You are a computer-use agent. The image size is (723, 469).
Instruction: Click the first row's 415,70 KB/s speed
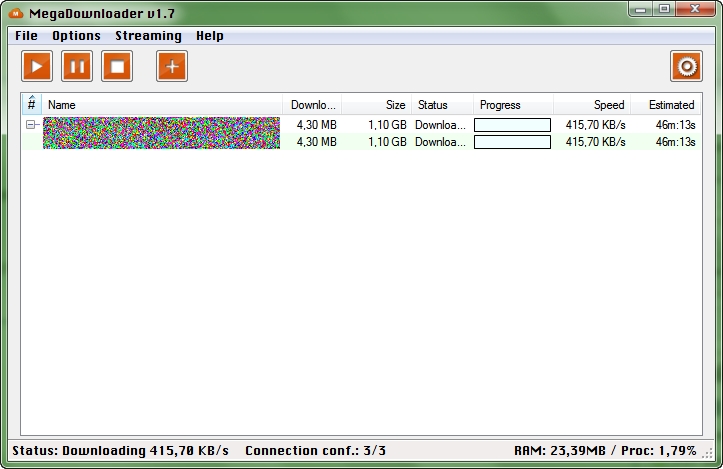pyautogui.click(x=596, y=125)
